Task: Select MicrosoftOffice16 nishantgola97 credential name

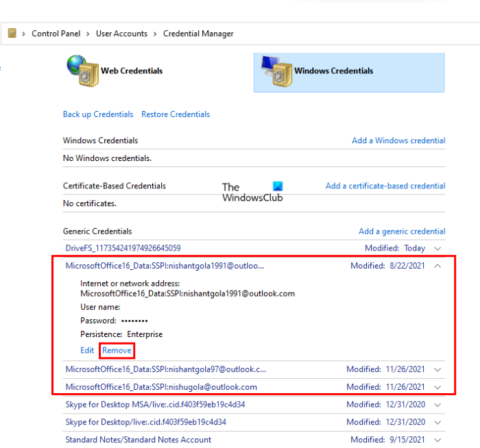Action: (x=166, y=369)
